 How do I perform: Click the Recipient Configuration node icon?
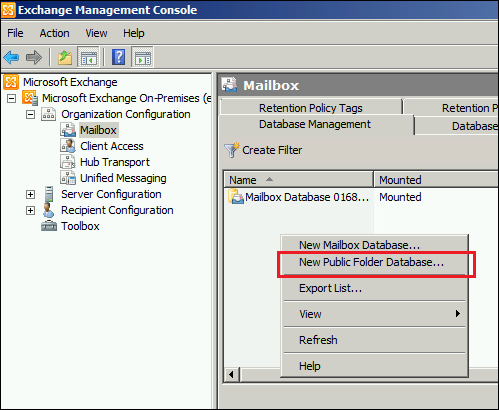[48, 210]
